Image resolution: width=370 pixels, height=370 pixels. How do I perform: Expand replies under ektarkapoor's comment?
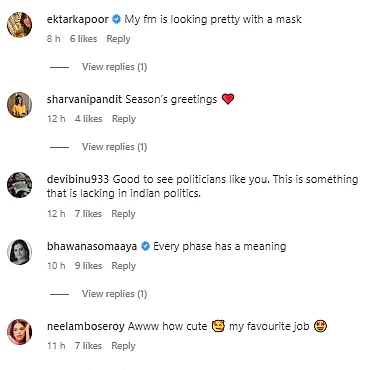(114, 67)
